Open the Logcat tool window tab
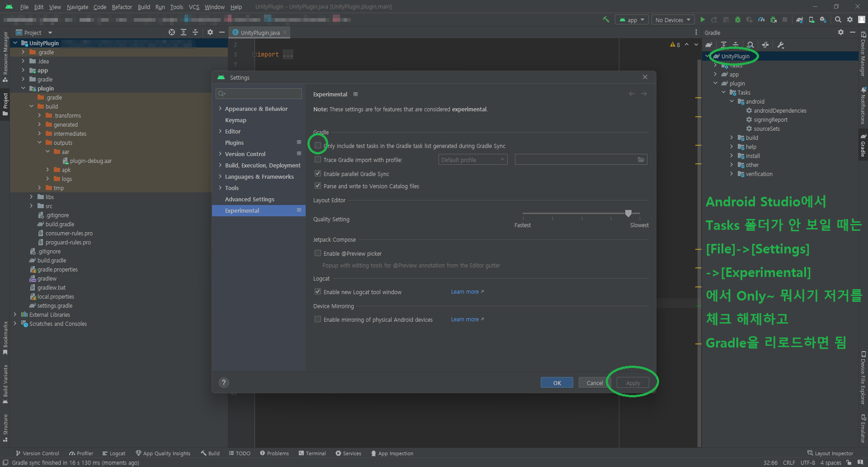The image size is (868, 467). [114, 453]
